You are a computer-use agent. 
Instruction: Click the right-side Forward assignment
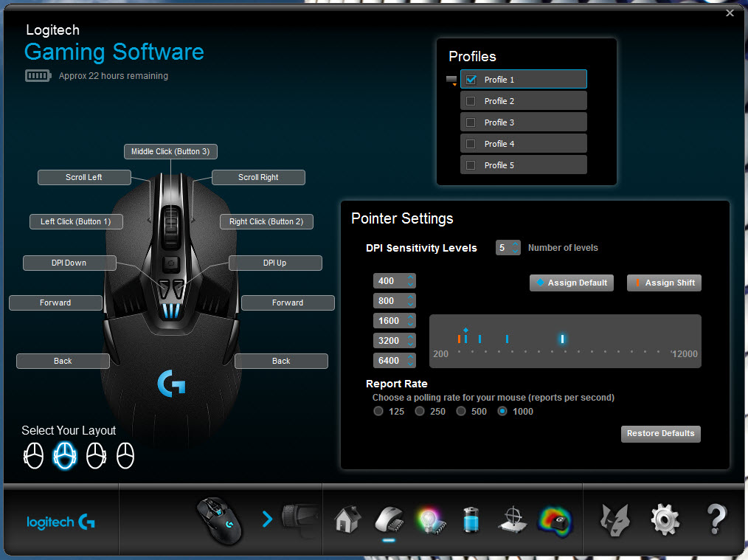288,303
